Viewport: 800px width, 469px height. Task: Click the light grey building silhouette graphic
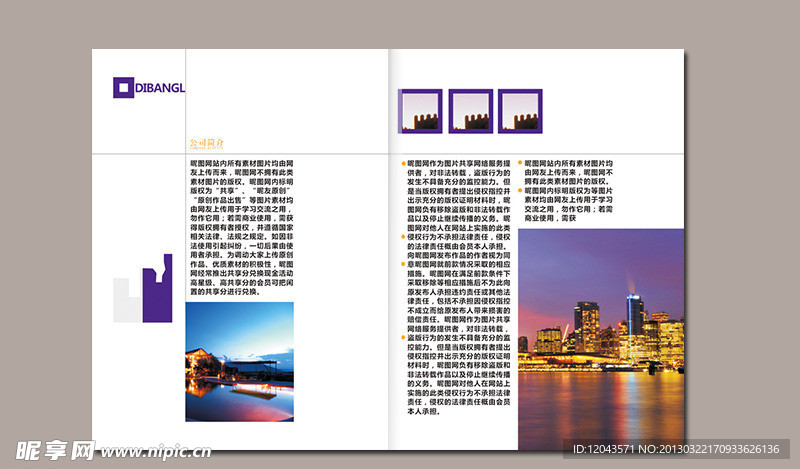click(x=127, y=300)
